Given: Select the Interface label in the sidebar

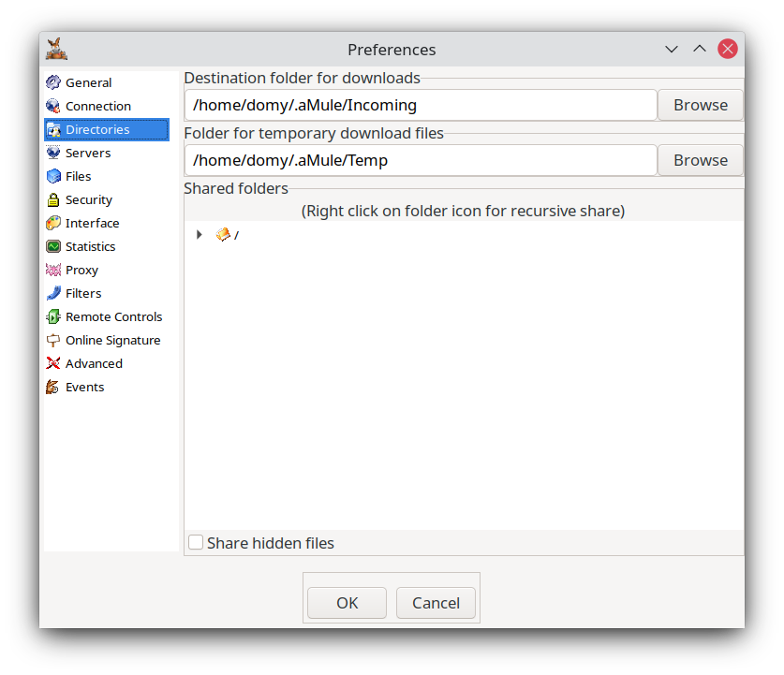Looking at the screenshot, I should point(93,224).
